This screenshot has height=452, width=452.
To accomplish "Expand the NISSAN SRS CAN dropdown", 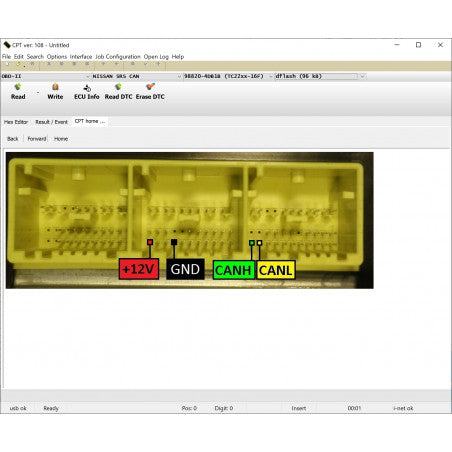I will point(179,76).
